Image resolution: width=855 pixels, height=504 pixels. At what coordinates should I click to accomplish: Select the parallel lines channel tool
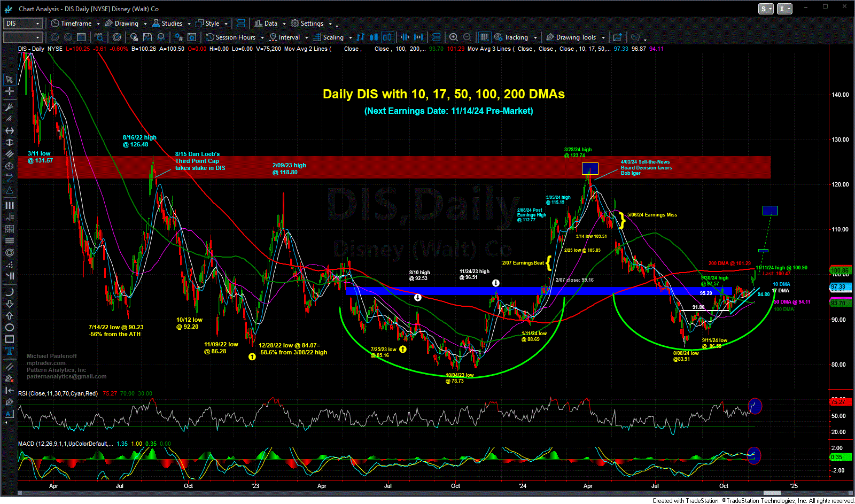9,154
